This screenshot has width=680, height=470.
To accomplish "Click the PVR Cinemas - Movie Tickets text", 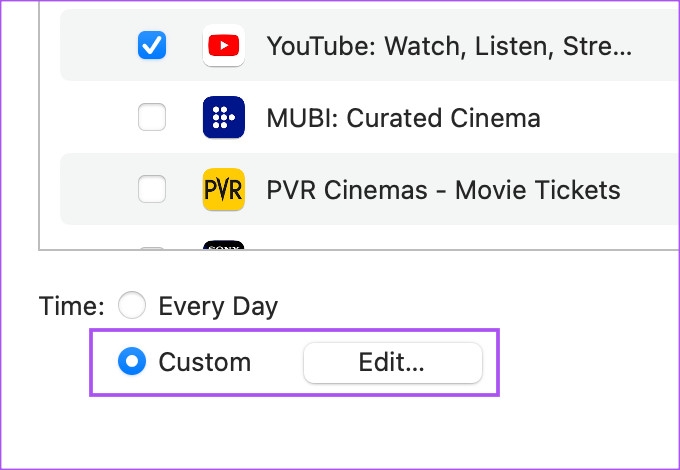I will (443, 190).
